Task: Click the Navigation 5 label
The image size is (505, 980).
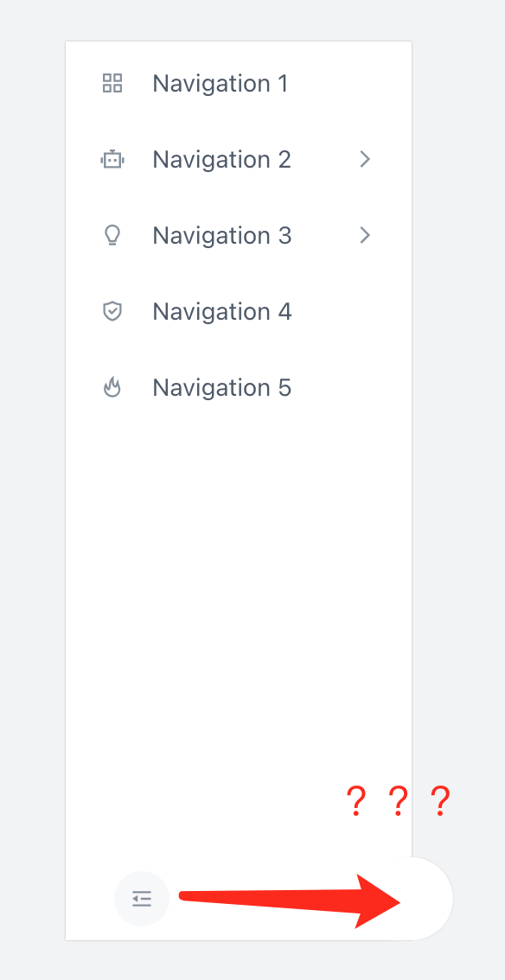Action: (x=221, y=387)
